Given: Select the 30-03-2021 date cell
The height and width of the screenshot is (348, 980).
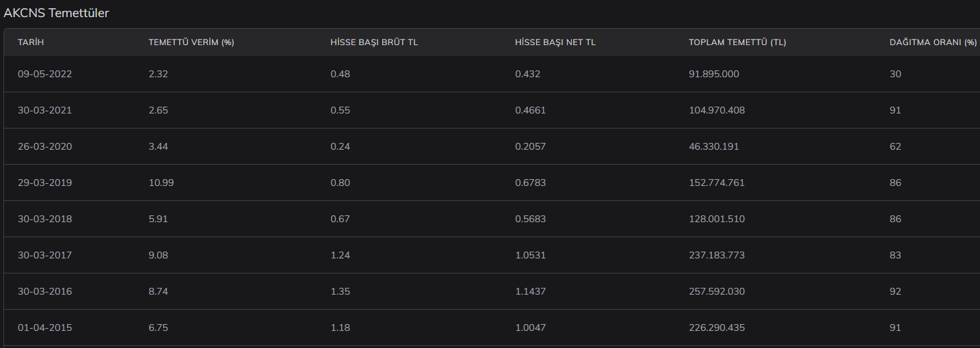Looking at the screenshot, I should click(44, 110).
